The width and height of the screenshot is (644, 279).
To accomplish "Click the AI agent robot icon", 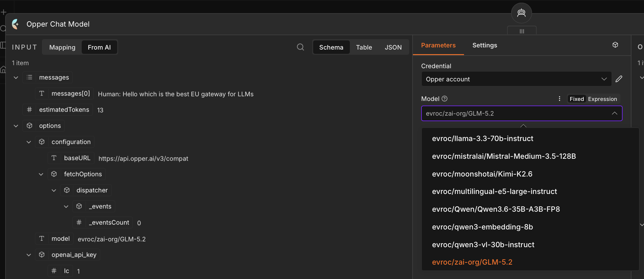I will (x=521, y=13).
